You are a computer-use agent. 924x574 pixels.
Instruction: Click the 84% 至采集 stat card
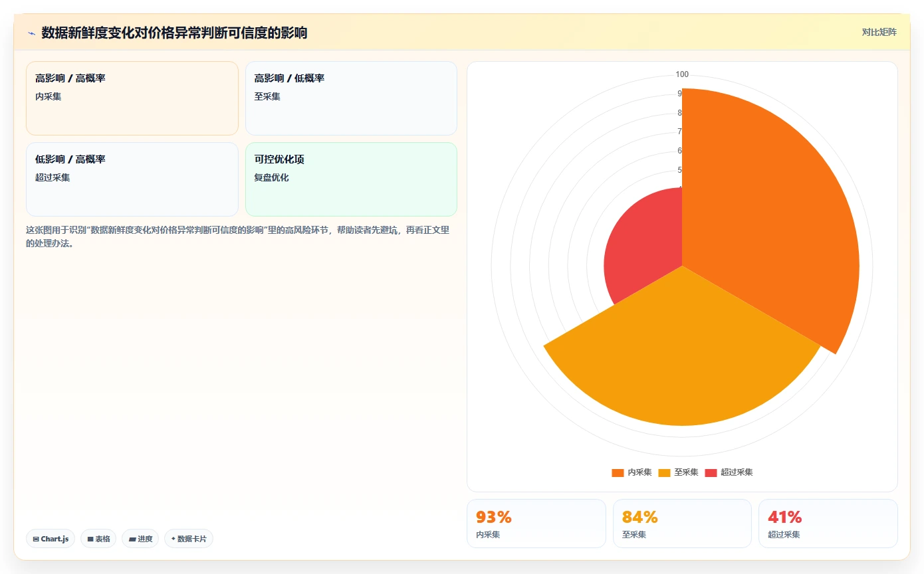[682, 524]
